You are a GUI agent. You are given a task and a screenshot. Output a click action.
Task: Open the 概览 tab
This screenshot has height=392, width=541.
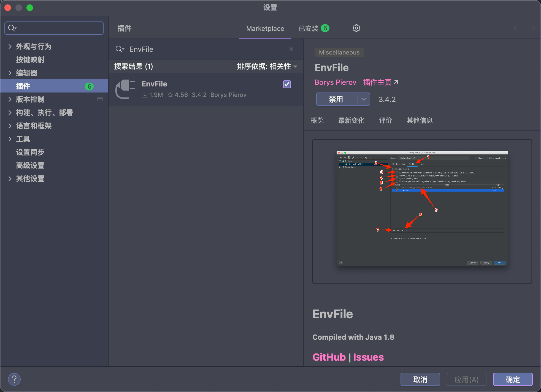317,121
